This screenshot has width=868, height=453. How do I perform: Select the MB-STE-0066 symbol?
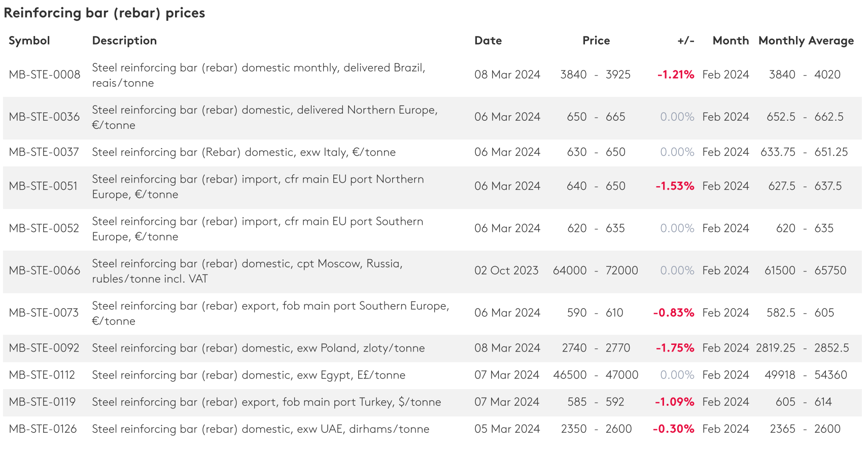pyautogui.click(x=45, y=270)
